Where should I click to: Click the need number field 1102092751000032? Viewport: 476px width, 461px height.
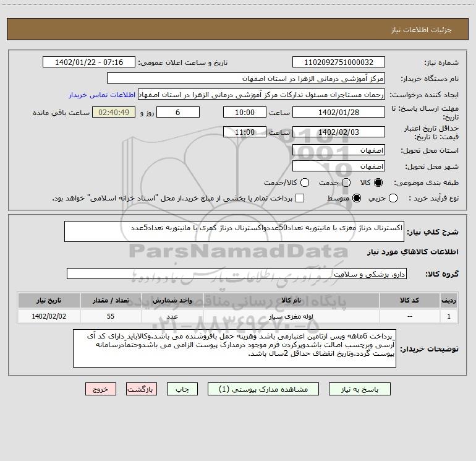pyautogui.click(x=339, y=62)
